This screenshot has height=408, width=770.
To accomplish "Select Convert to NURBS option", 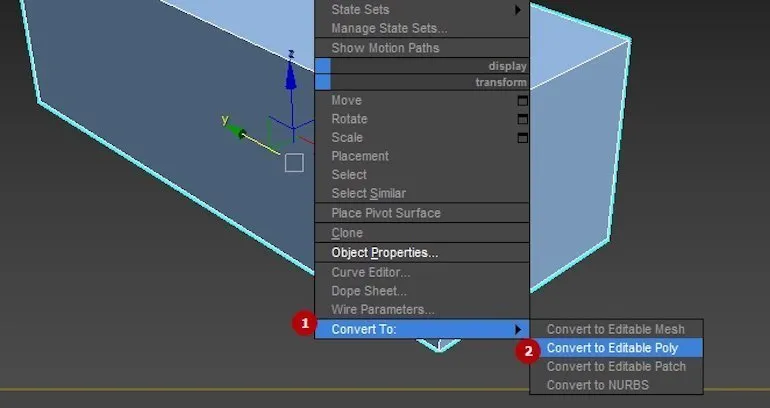I will click(596, 385).
